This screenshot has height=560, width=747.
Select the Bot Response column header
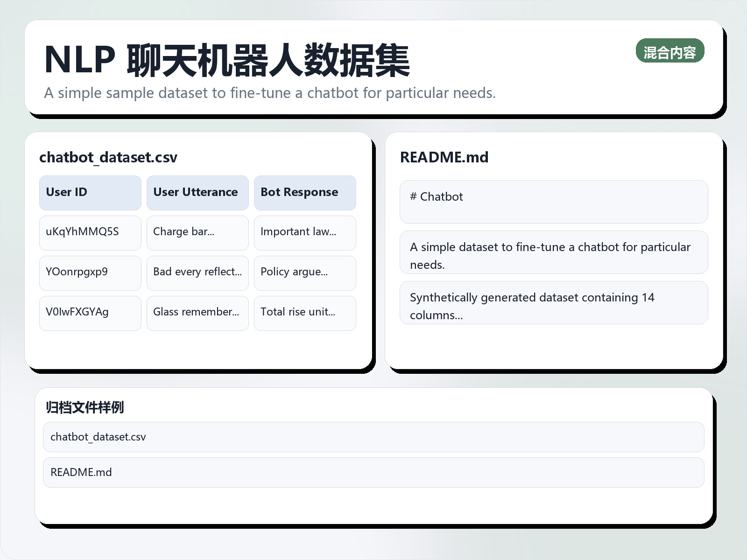(x=305, y=192)
